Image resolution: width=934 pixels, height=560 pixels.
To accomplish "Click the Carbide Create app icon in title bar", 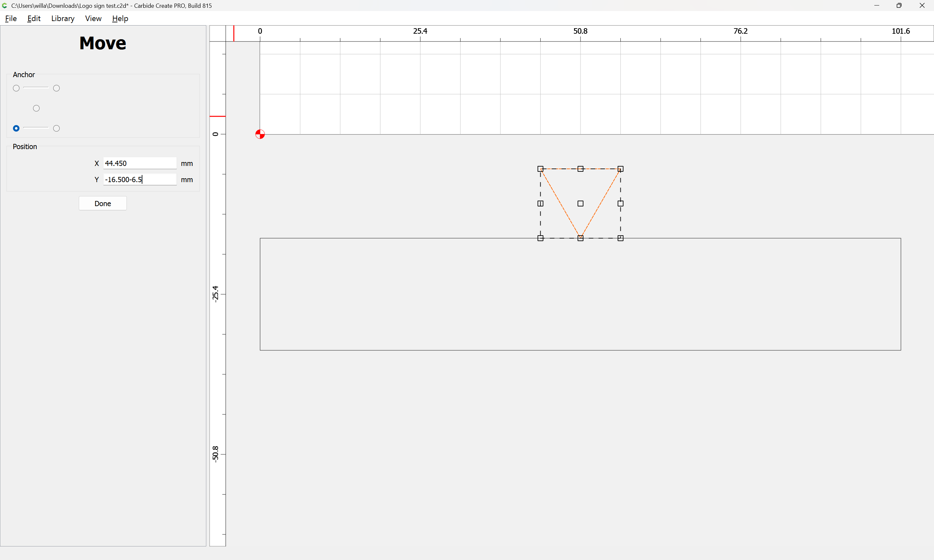I will [5, 6].
